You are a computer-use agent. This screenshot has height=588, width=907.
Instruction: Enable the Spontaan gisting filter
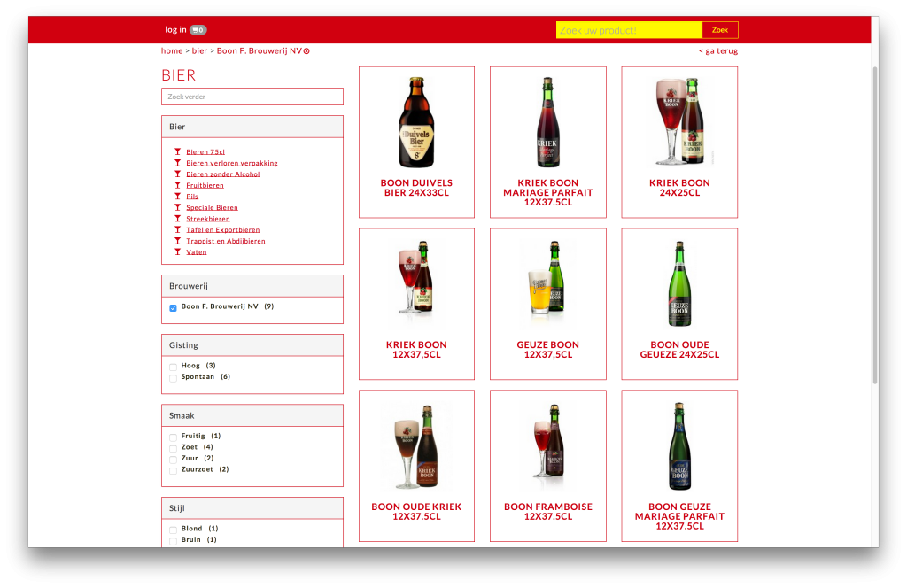(x=173, y=378)
